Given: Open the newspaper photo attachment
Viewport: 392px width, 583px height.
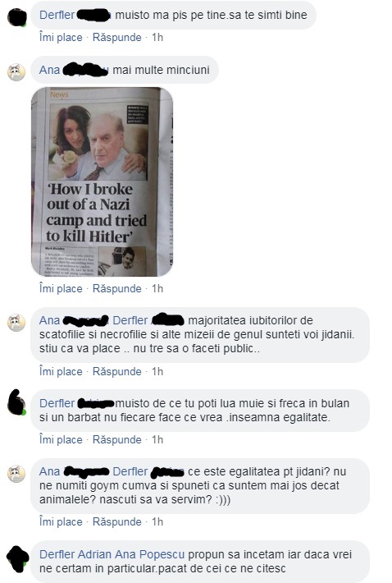Looking at the screenshot, I should click(x=102, y=181).
